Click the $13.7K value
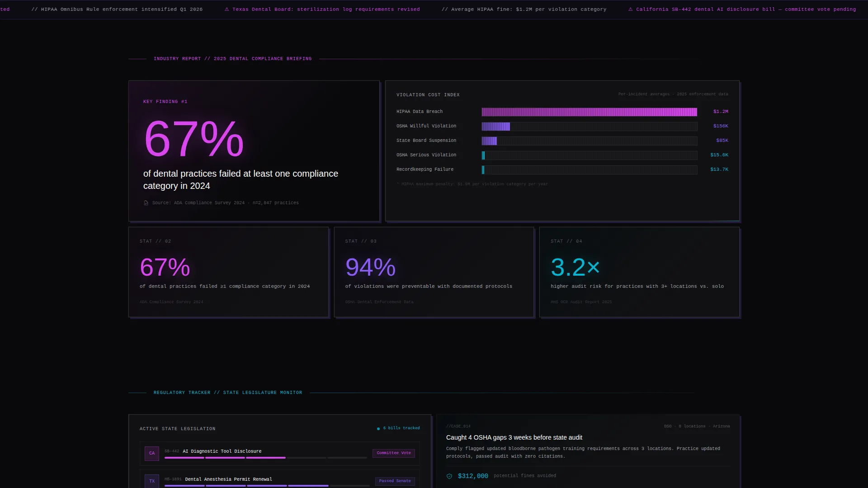 719,169
